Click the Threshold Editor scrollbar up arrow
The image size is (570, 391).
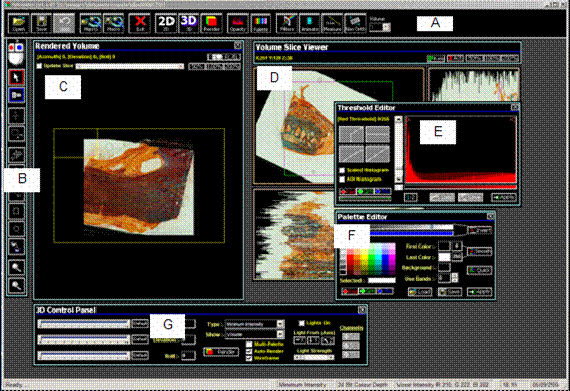(x=399, y=120)
